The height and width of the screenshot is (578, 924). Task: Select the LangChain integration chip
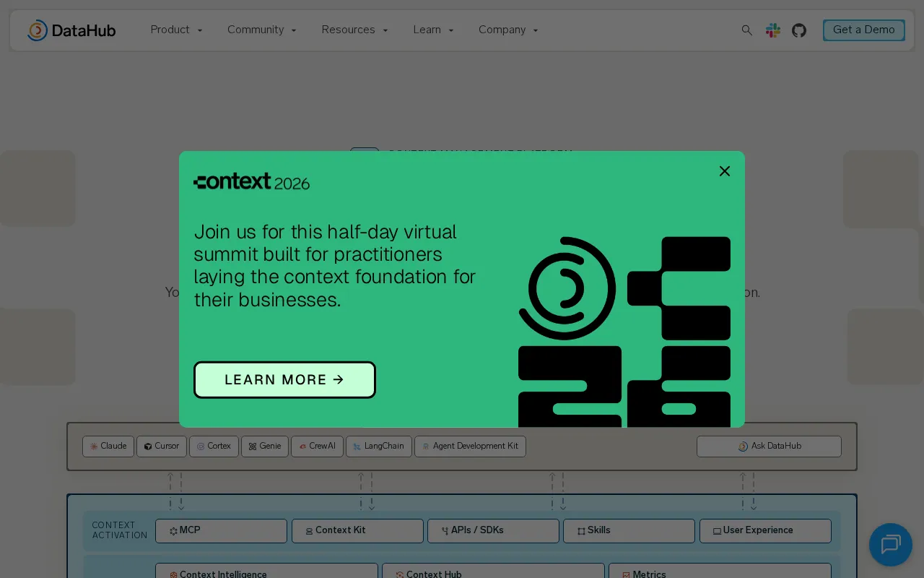(379, 447)
